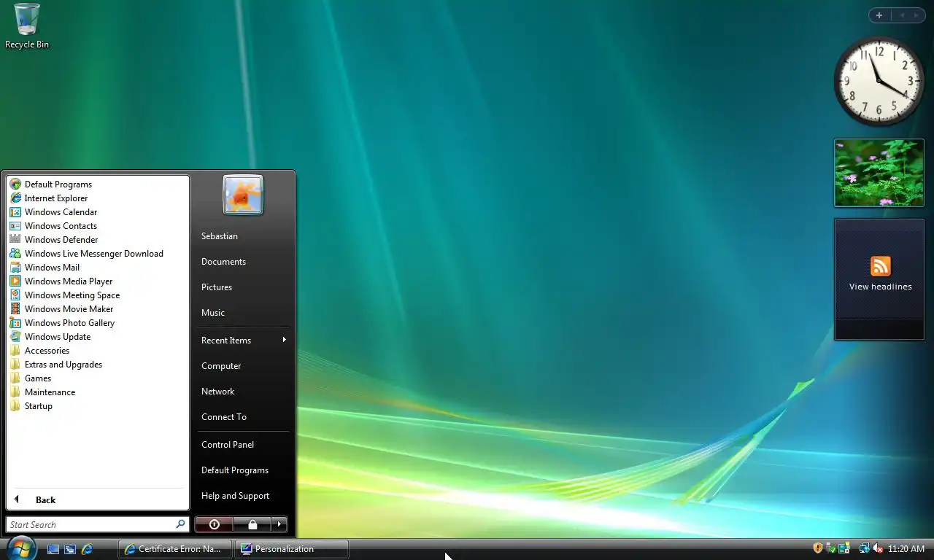Launch Windows Mail
The image size is (934, 560).
(98, 268)
